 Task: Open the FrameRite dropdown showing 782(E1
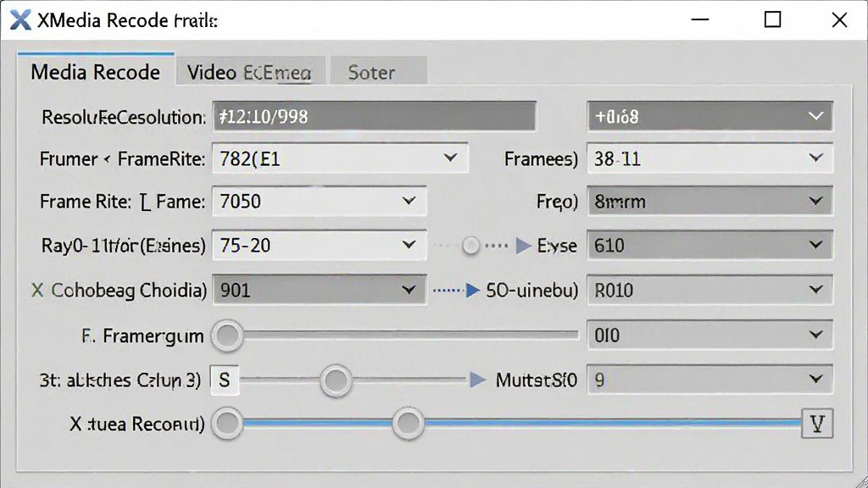tap(340, 158)
